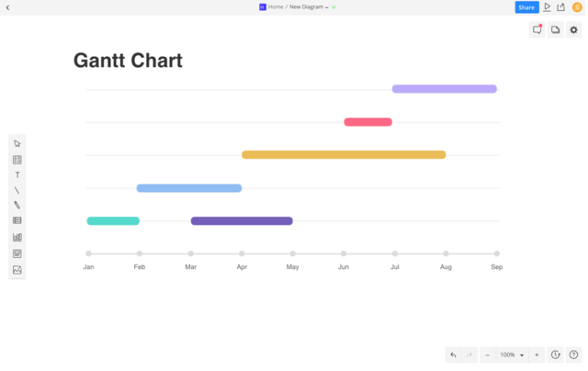Select the Mar axis label

191,267
